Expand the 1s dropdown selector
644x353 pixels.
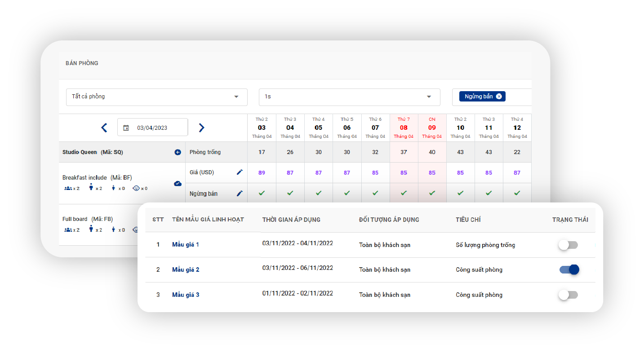(349, 97)
